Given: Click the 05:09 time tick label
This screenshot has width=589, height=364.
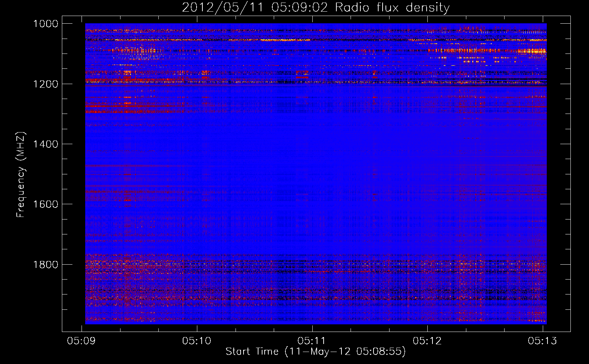Looking at the screenshot, I should pos(82,341).
